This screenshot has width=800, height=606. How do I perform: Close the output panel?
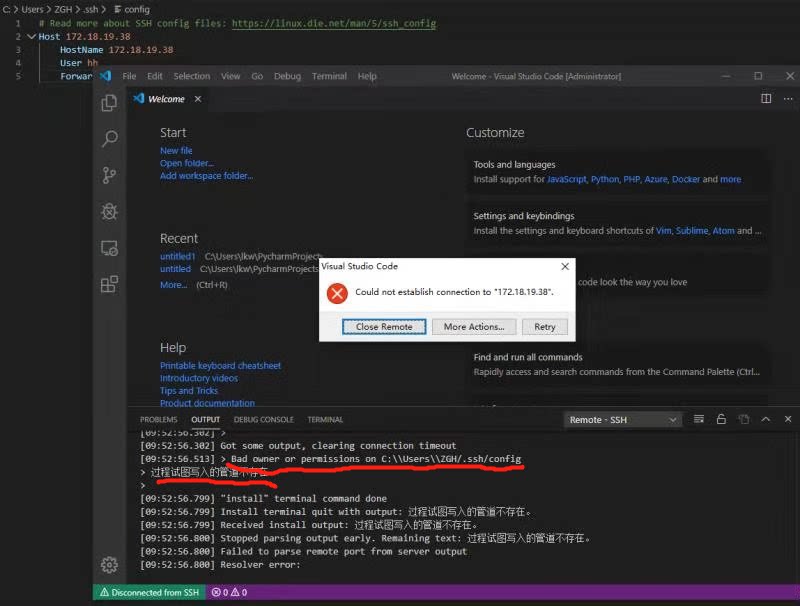pyautogui.click(x=788, y=419)
